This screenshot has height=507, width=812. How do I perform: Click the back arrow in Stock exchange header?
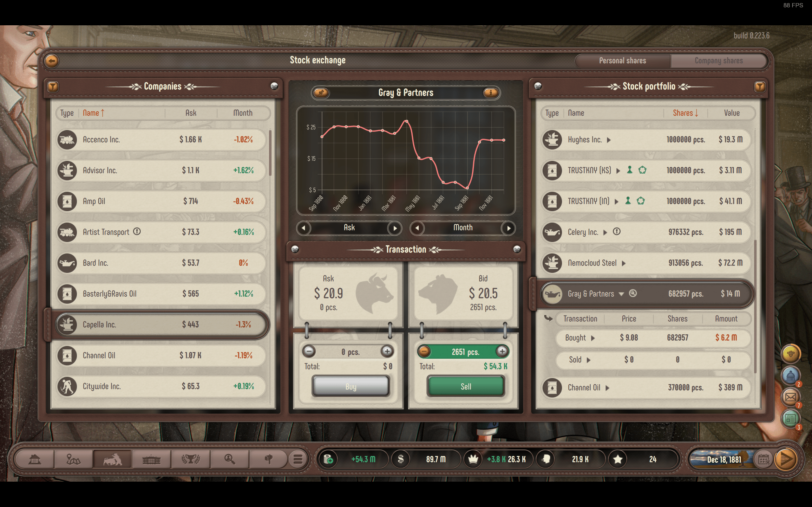pyautogui.click(x=52, y=61)
